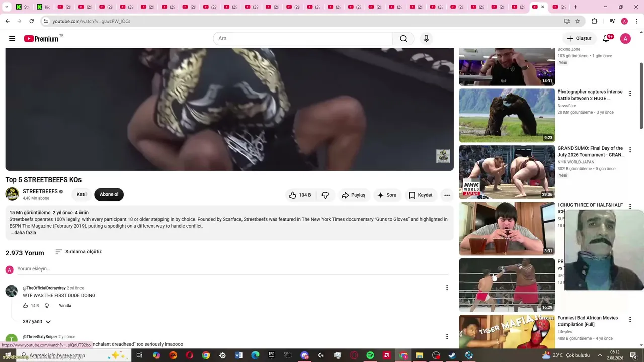Open the GRAND SUMO Final Day title
Image resolution: width=644 pixels, height=362 pixels.
(x=591, y=152)
